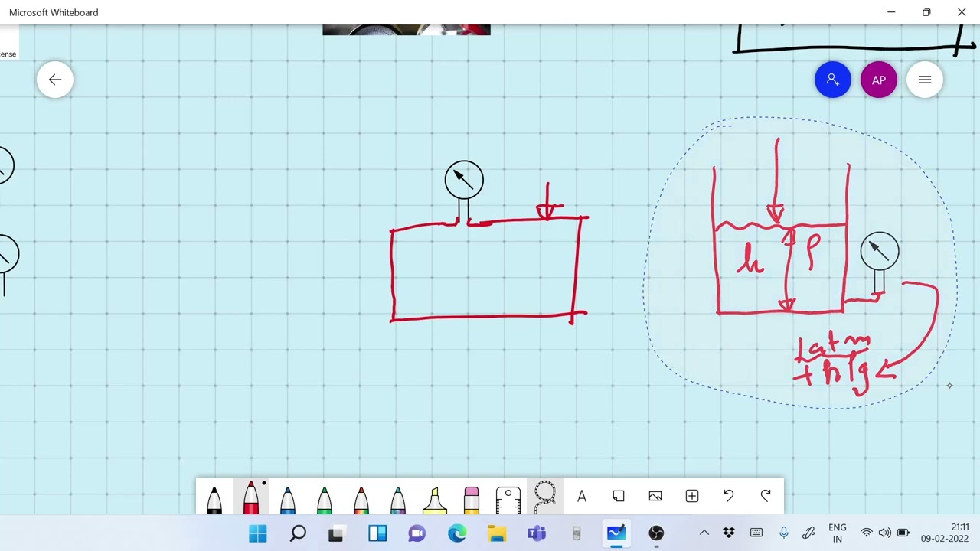Open the touch keyboard tray icon
The image size is (980, 551).
click(756, 533)
